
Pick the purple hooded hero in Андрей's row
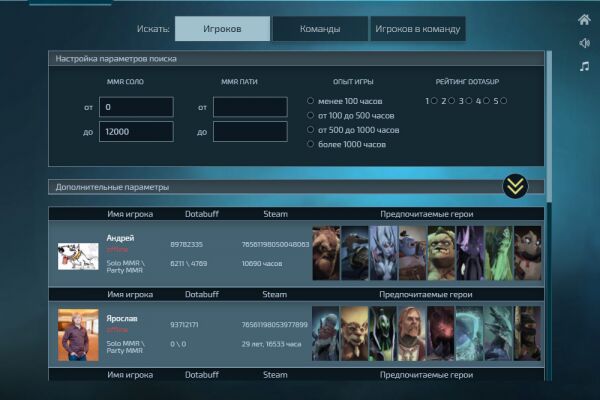[470, 253]
